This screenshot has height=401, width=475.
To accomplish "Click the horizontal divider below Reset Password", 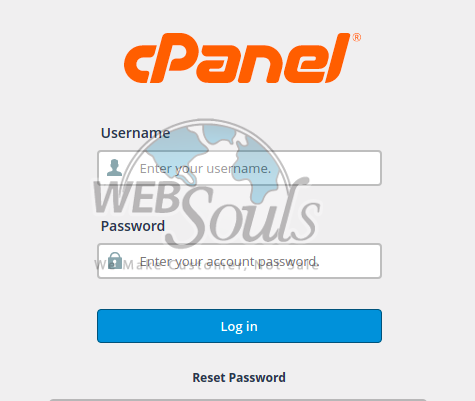I will point(238,400).
